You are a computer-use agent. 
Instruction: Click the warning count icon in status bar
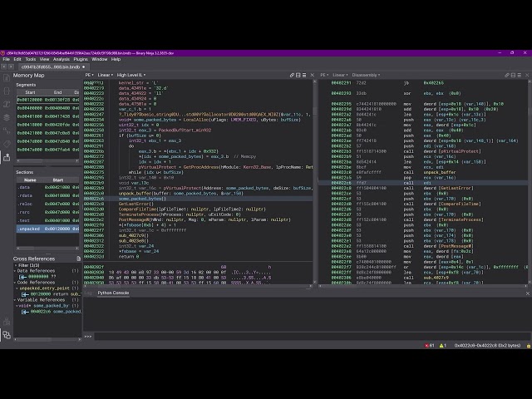tap(443, 346)
